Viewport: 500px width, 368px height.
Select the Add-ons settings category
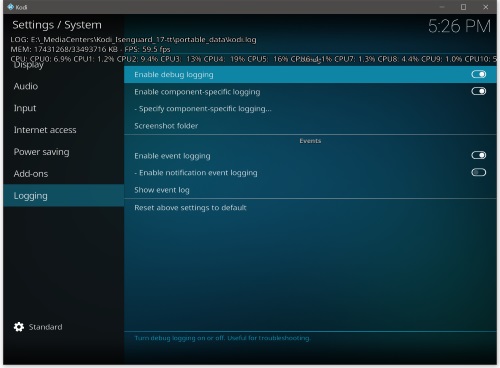[63, 174]
